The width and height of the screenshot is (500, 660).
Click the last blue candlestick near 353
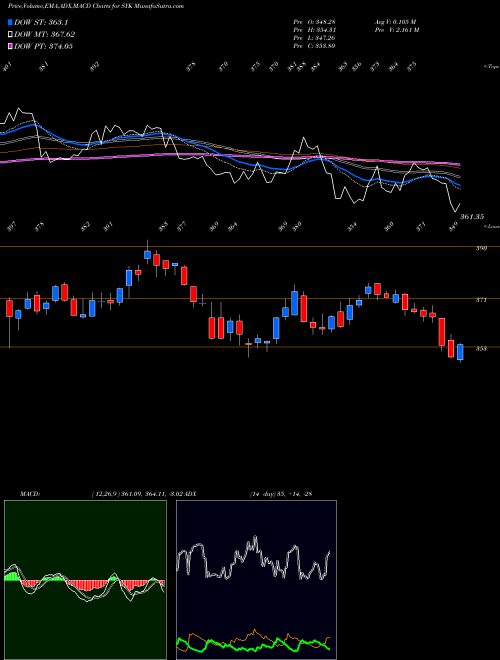click(460, 352)
